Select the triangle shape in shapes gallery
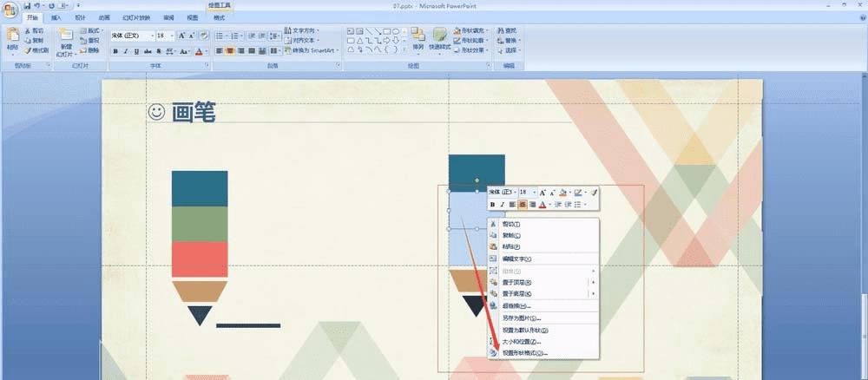The width and height of the screenshot is (868, 380). click(x=360, y=41)
